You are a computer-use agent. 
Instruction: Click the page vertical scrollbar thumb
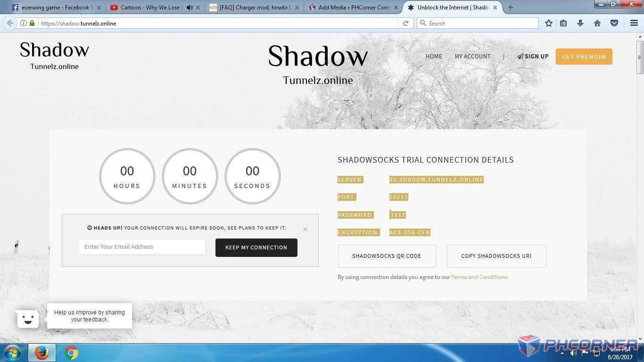click(640, 58)
